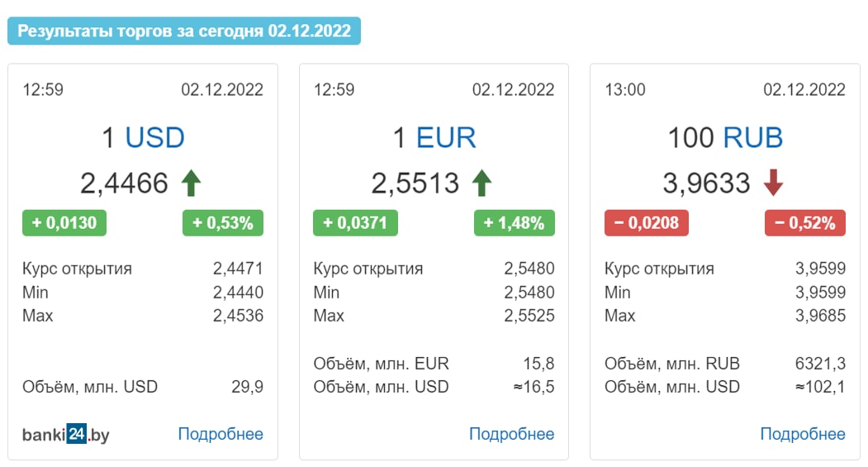Click the +0,53% green percent badge

coord(222,222)
